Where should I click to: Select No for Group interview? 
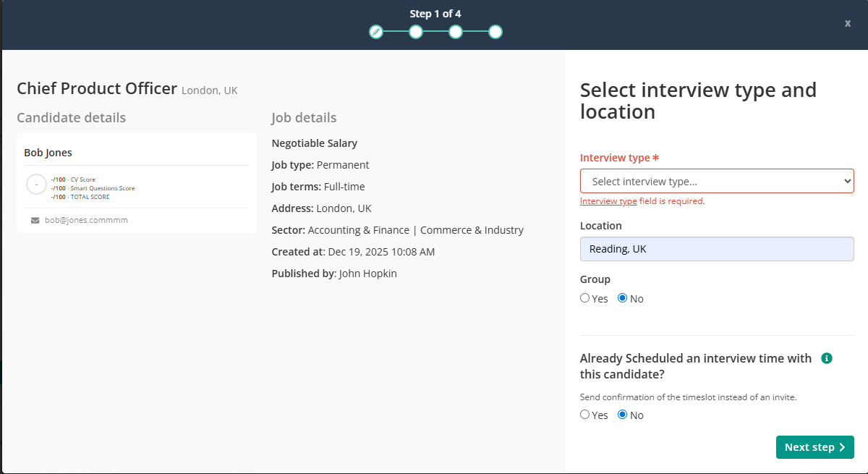point(623,298)
